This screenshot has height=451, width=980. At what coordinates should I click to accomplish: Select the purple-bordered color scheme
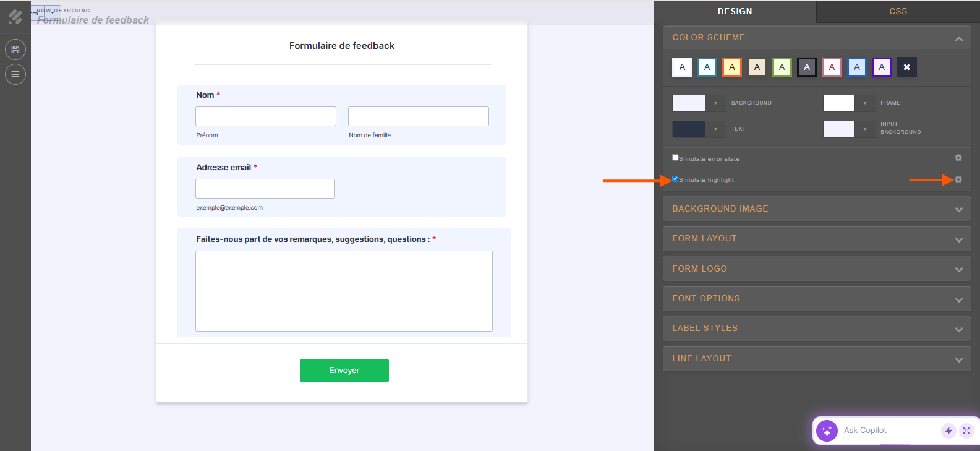click(882, 67)
